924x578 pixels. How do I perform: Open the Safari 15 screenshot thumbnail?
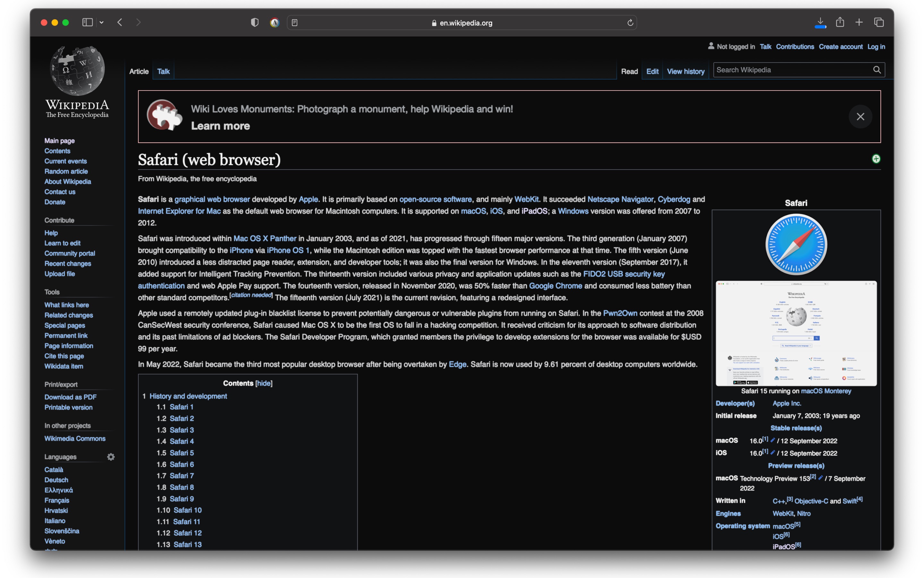click(x=796, y=333)
